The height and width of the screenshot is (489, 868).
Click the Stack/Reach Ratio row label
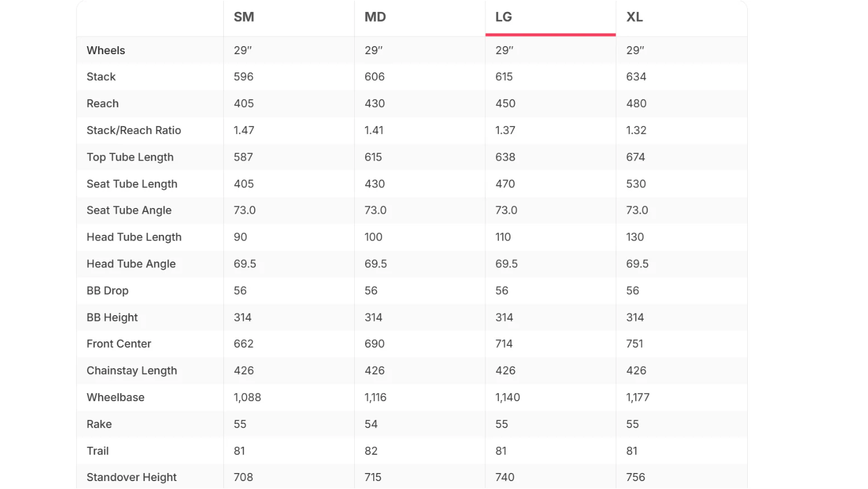click(x=134, y=131)
